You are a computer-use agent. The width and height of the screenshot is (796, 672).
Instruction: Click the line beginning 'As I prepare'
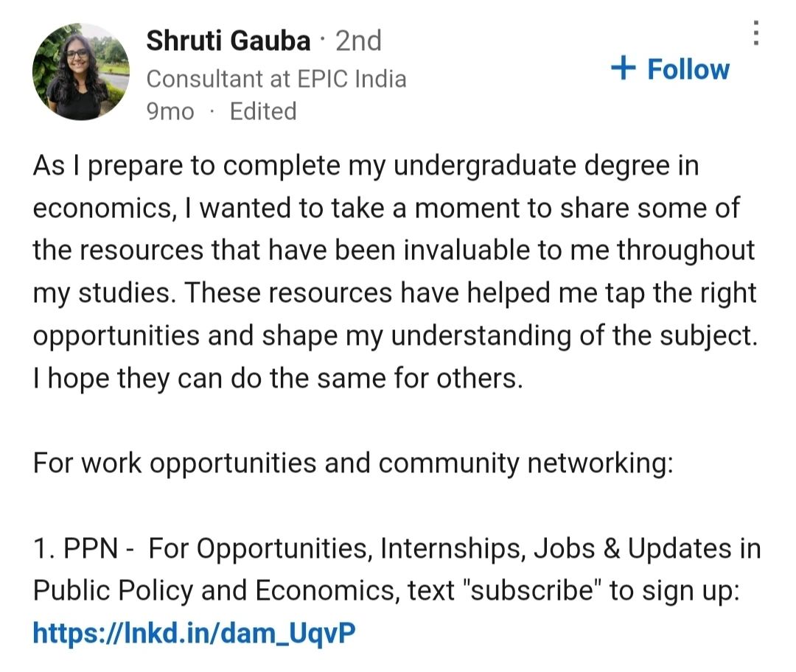(x=366, y=166)
